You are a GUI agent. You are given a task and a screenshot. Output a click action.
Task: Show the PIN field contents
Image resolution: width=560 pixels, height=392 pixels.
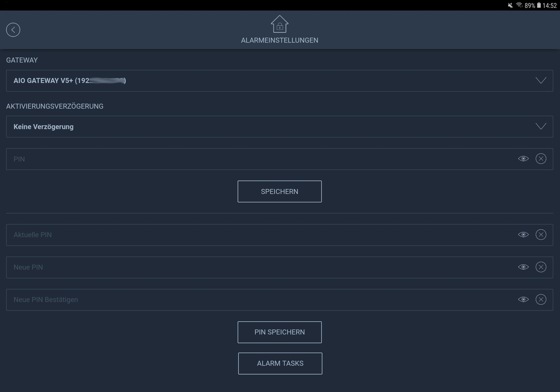point(523,159)
